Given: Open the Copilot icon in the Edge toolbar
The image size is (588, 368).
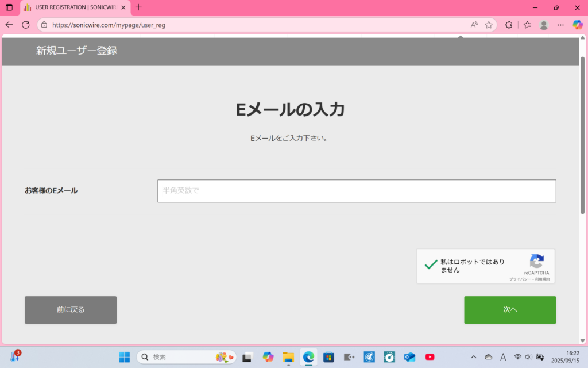Looking at the screenshot, I should (x=578, y=25).
